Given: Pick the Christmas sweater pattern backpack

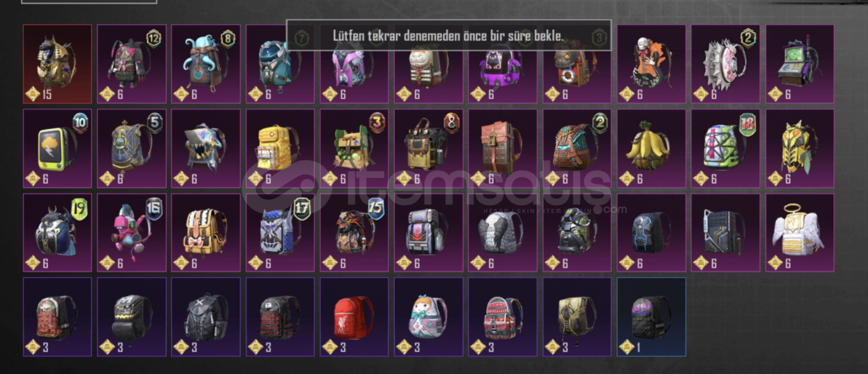Looking at the screenshot, I should coord(502,317).
